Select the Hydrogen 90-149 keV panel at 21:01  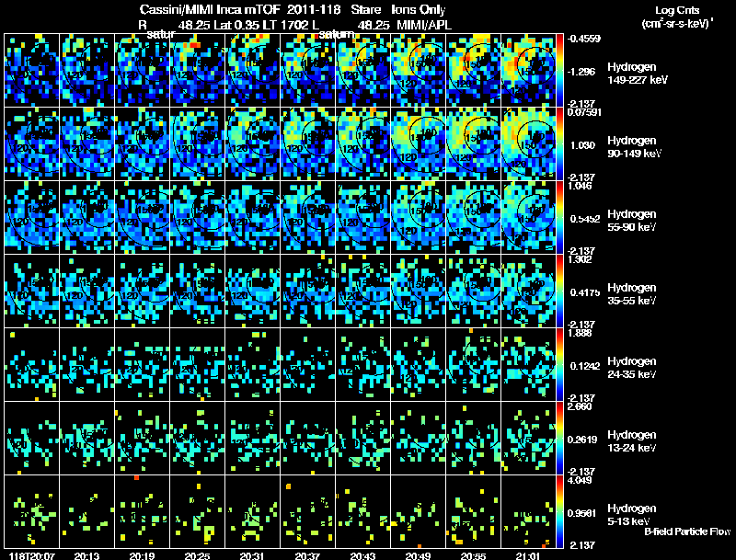click(x=528, y=144)
